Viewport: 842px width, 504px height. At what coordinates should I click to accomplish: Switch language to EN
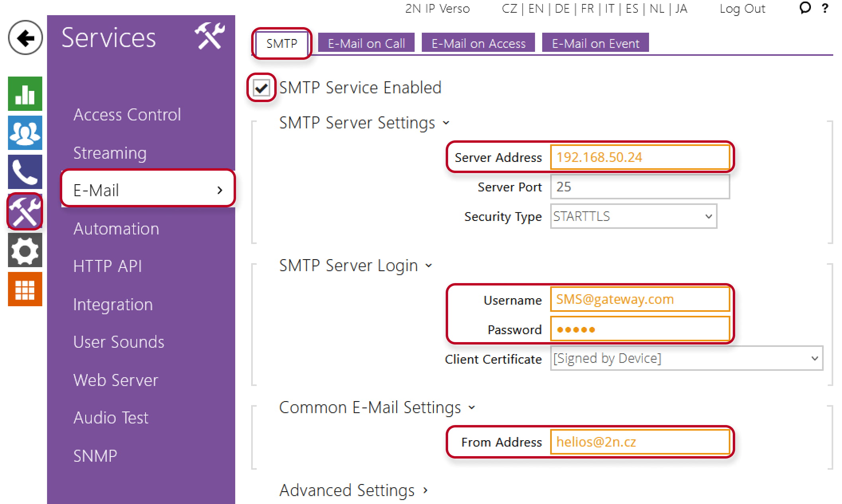tap(536, 9)
